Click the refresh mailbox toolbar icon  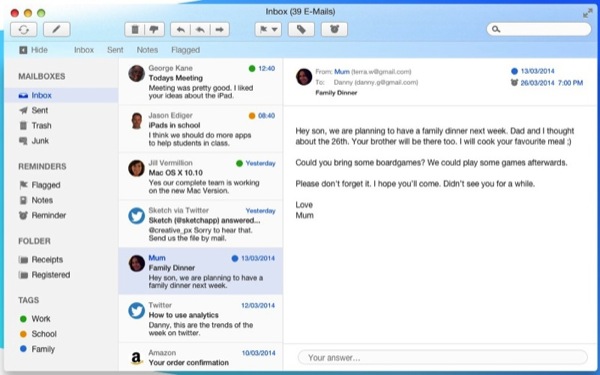pyautogui.click(x=24, y=29)
